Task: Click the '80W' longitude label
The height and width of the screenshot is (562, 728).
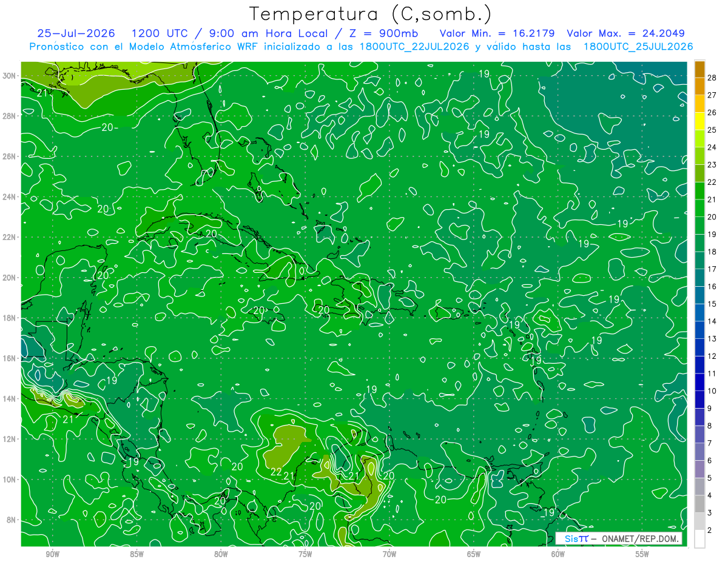Action: pos(221,554)
